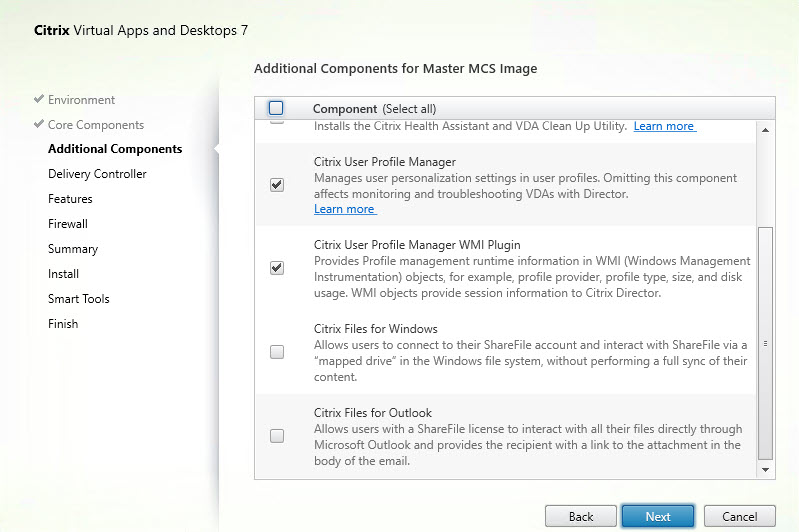The image size is (799, 532).
Task: Open Learn more link under User Profile Manager
Action: [344, 209]
